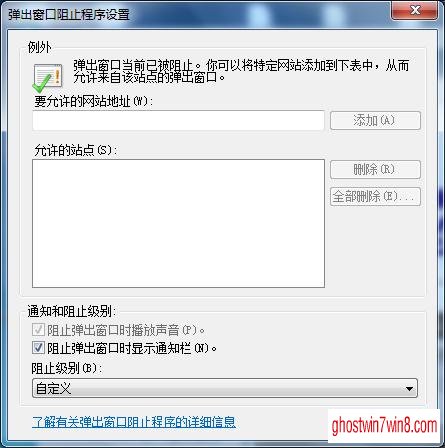Open 了解有关弹出窗口阻止程序的详细信息 link
Viewport: 445px width, 448px height.
(134, 422)
